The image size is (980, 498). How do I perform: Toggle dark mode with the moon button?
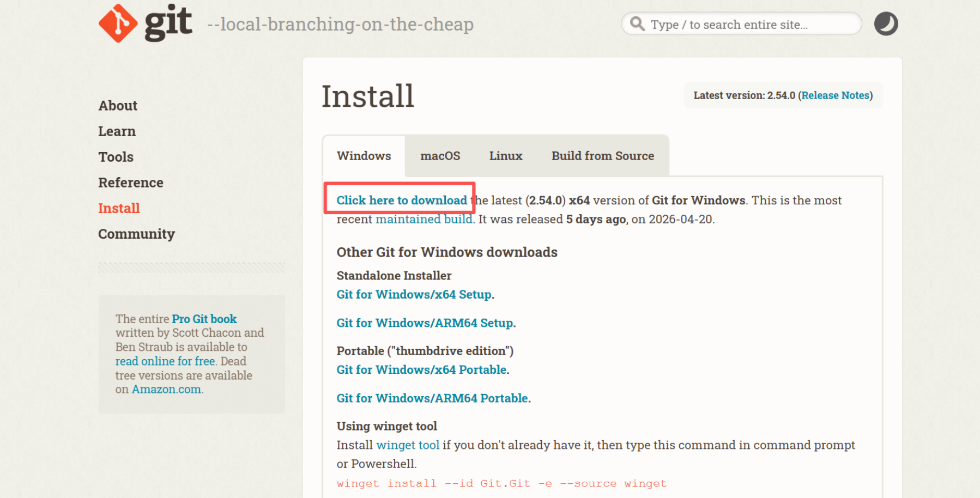886,24
